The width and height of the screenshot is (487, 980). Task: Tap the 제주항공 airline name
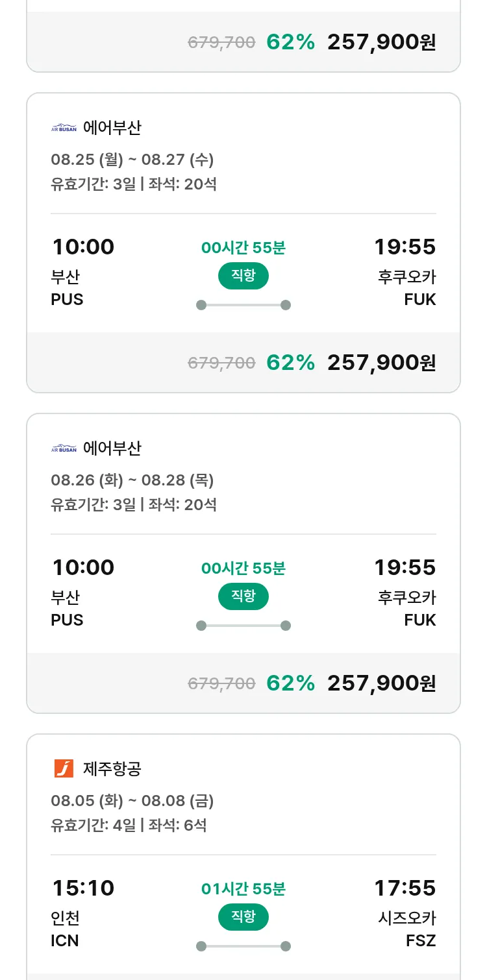coord(112,769)
